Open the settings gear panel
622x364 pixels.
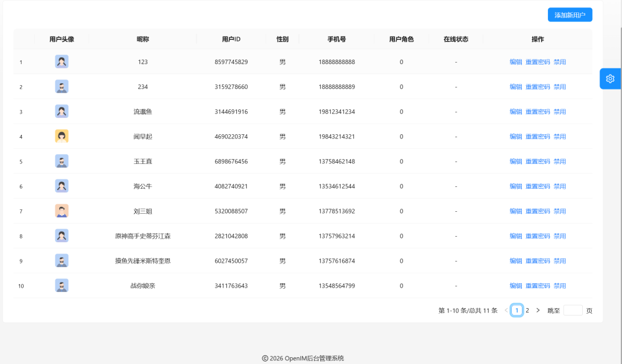tap(610, 78)
